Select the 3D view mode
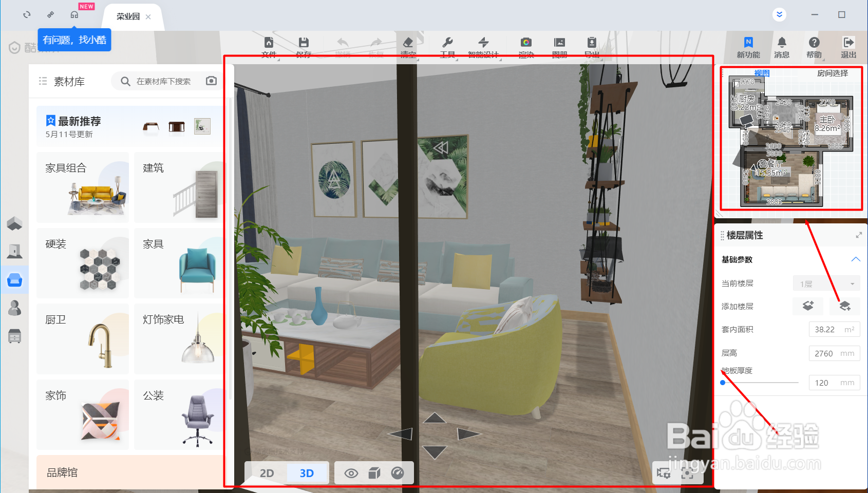Screen dimensions: 868x493 (x=307, y=473)
